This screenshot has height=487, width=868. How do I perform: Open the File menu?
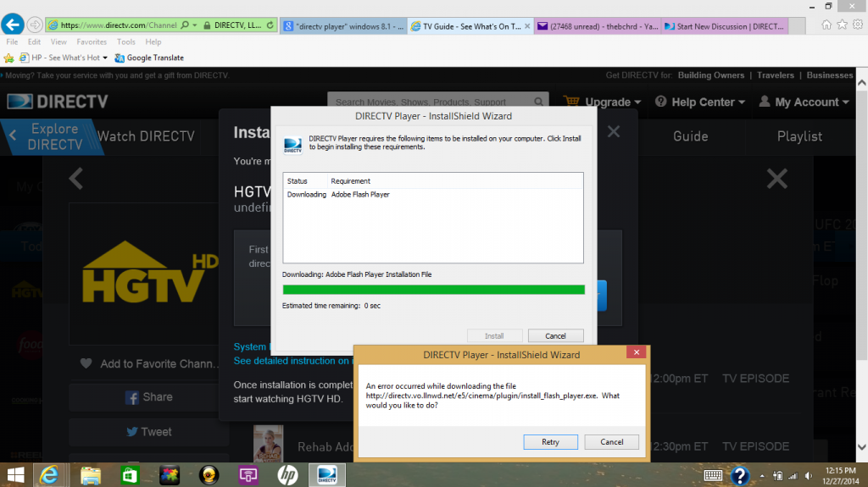[x=12, y=42]
